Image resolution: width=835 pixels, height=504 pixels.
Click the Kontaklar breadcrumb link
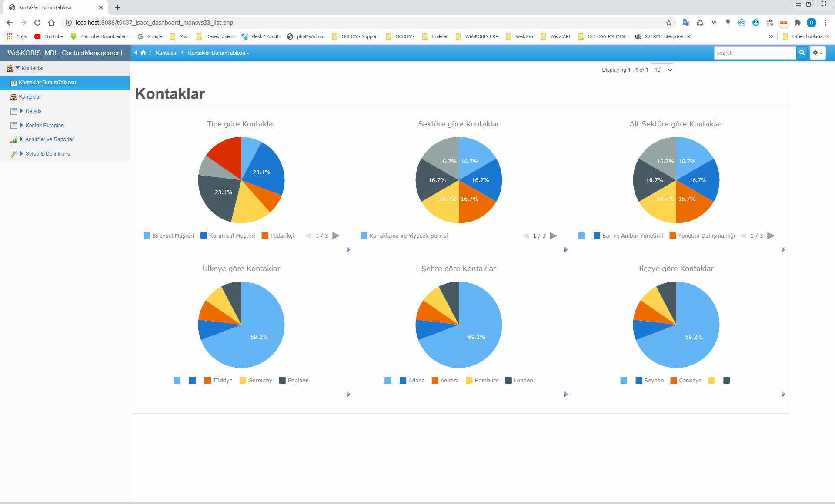167,53
